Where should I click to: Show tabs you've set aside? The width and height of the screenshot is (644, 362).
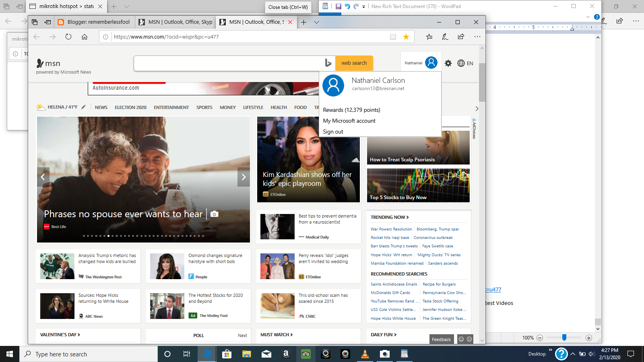tap(35, 22)
